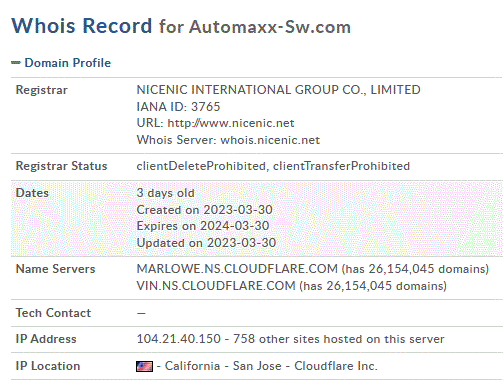
Task: Select the NICENIC INTERNATIONAL GROUP CO., LIMITED text
Action: 278,90
